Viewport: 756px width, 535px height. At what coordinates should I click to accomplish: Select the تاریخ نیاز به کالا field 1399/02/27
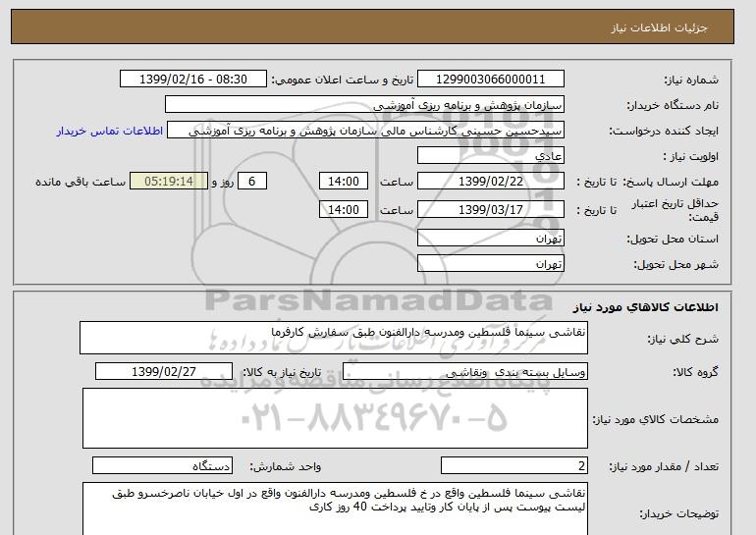[x=164, y=372]
